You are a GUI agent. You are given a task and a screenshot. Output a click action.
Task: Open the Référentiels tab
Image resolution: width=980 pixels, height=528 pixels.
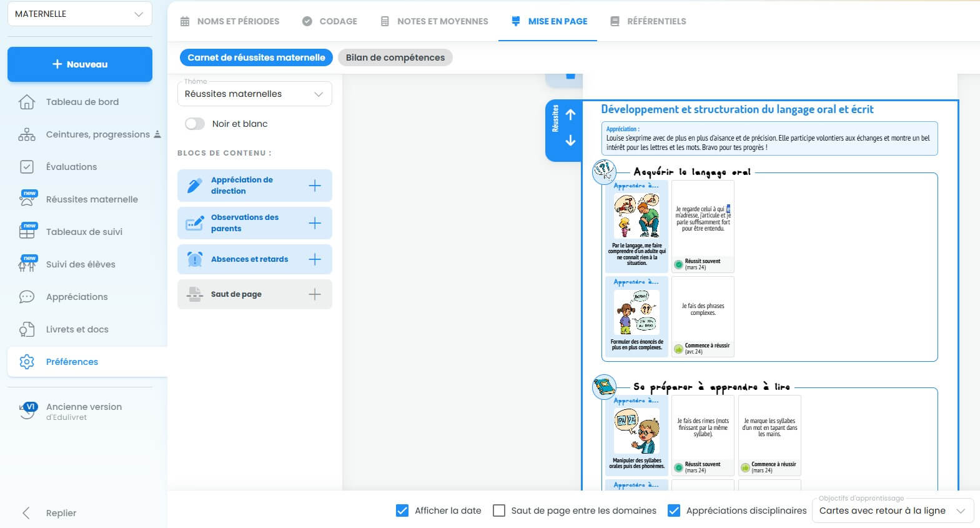(x=648, y=21)
